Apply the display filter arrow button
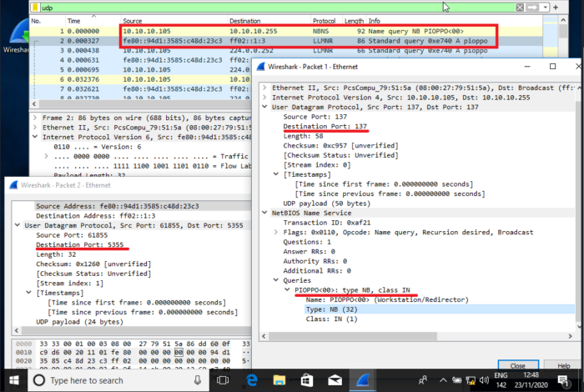Viewport: 584px width, 392px height. 532,8
